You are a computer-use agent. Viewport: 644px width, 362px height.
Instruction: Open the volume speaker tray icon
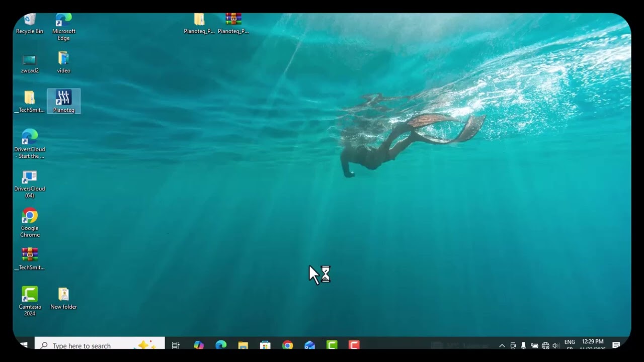coord(556,345)
